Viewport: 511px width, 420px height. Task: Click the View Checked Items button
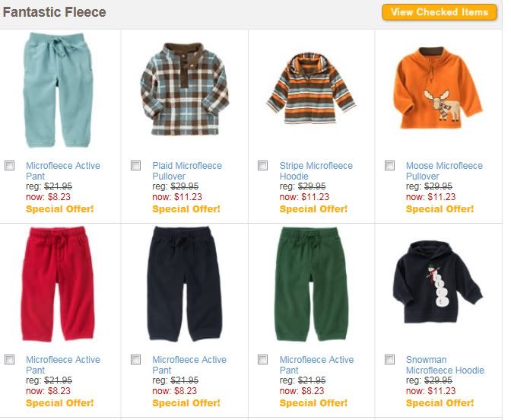(439, 12)
